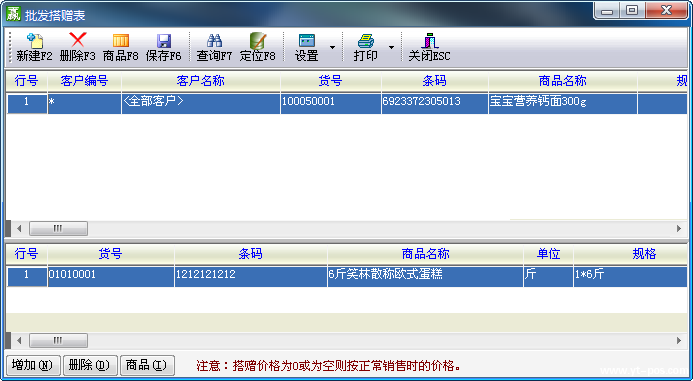693x381 pixels.
Task: Select the 1212121212 barcode cell
Action: coord(251,277)
